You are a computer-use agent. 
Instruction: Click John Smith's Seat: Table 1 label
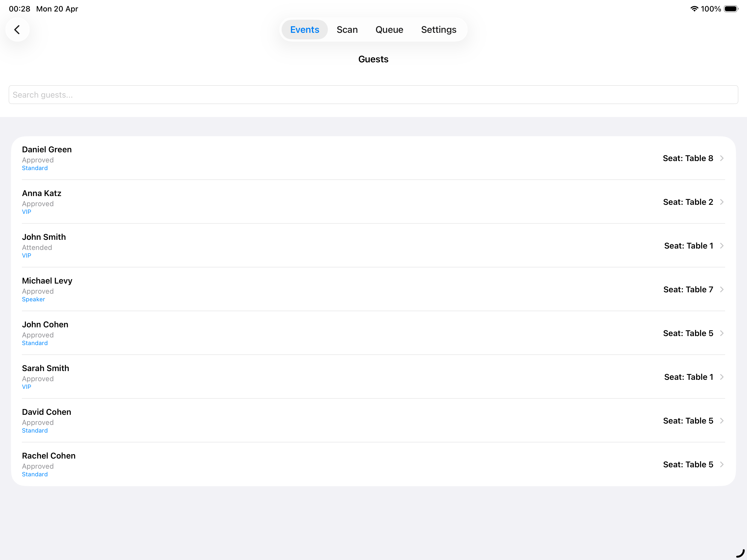tap(688, 246)
